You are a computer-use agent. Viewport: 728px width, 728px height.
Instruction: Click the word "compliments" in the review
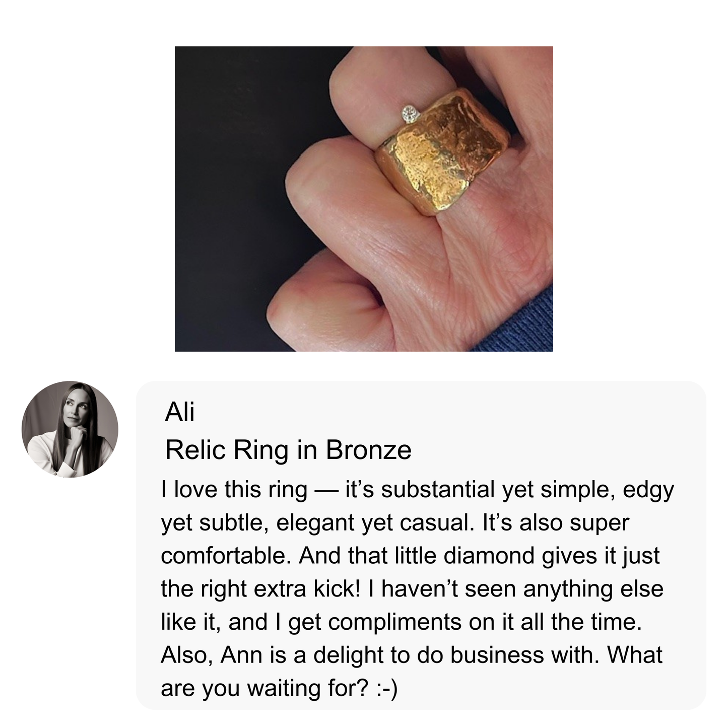click(394, 622)
